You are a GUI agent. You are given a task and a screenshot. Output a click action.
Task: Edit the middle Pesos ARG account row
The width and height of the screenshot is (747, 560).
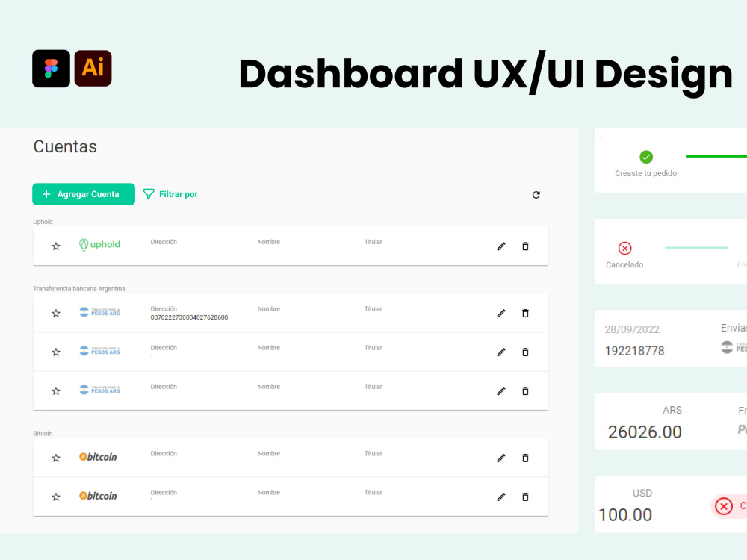coord(501,352)
